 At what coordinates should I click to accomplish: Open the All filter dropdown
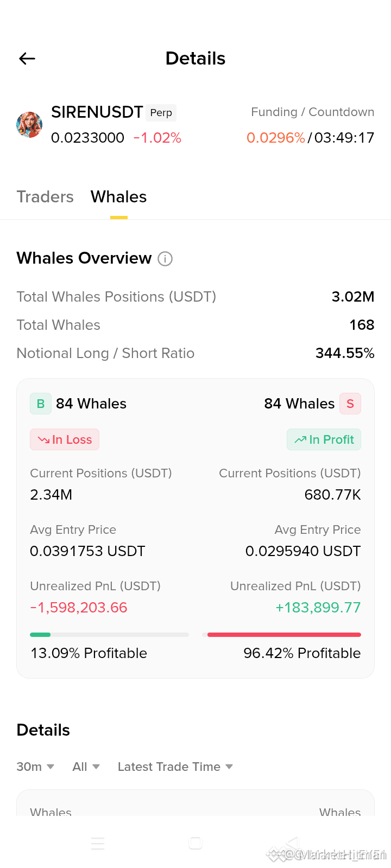[x=86, y=767]
